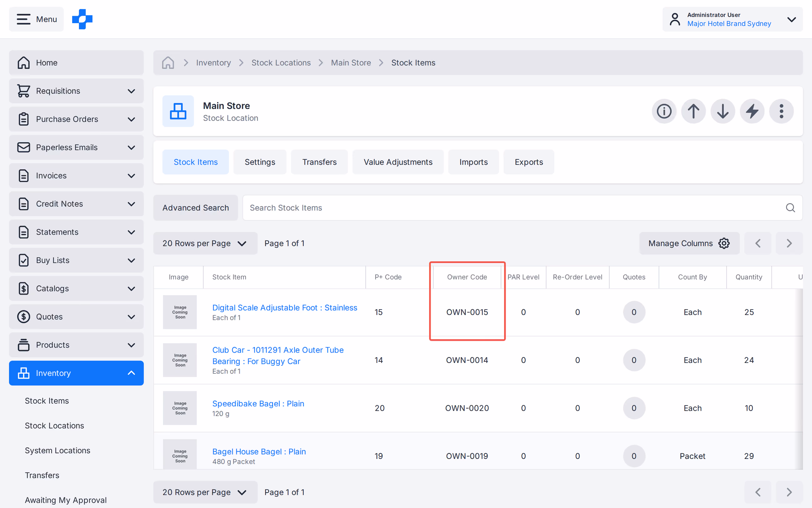Viewport: 812px width, 508px height.
Task: Select the Stock Items tab
Action: 195,162
